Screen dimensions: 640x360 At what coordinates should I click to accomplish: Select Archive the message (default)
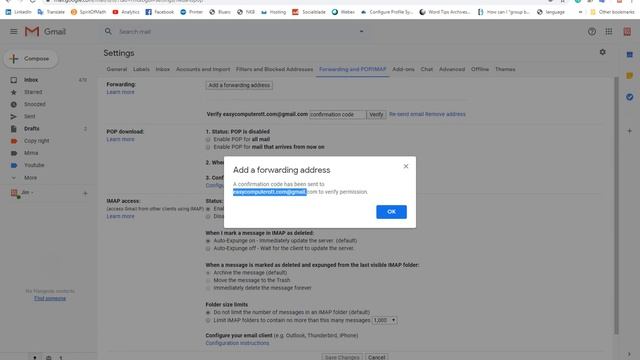point(208,273)
